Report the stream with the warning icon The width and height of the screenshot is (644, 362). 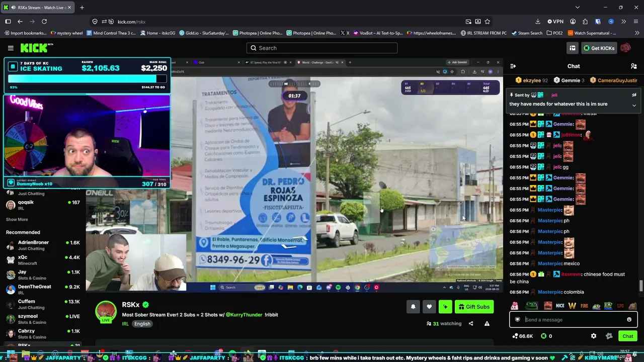pyautogui.click(x=487, y=324)
